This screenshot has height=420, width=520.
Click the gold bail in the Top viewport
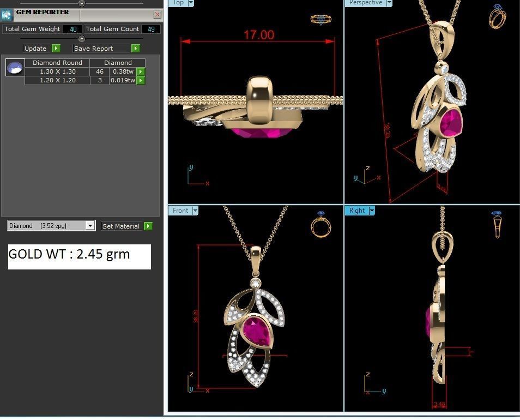click(x=261, y=100)
